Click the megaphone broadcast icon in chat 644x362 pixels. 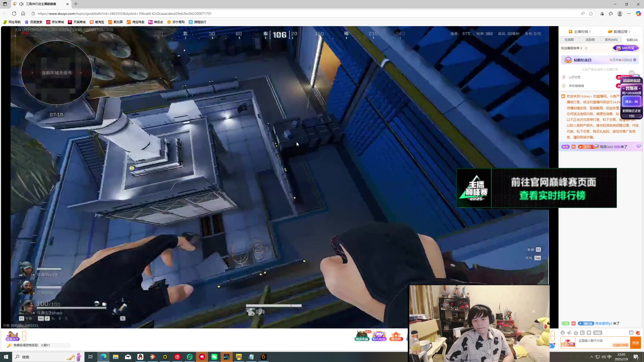coord(569,333)
